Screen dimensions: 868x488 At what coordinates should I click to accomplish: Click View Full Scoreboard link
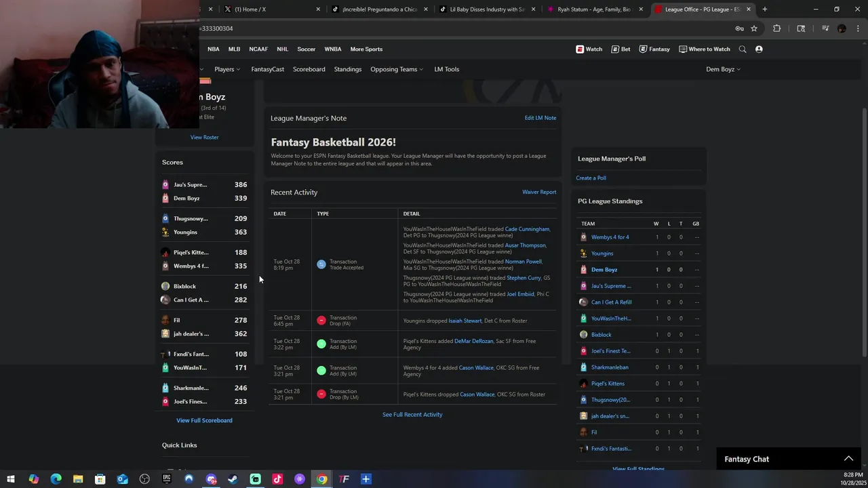pos(204,420)
